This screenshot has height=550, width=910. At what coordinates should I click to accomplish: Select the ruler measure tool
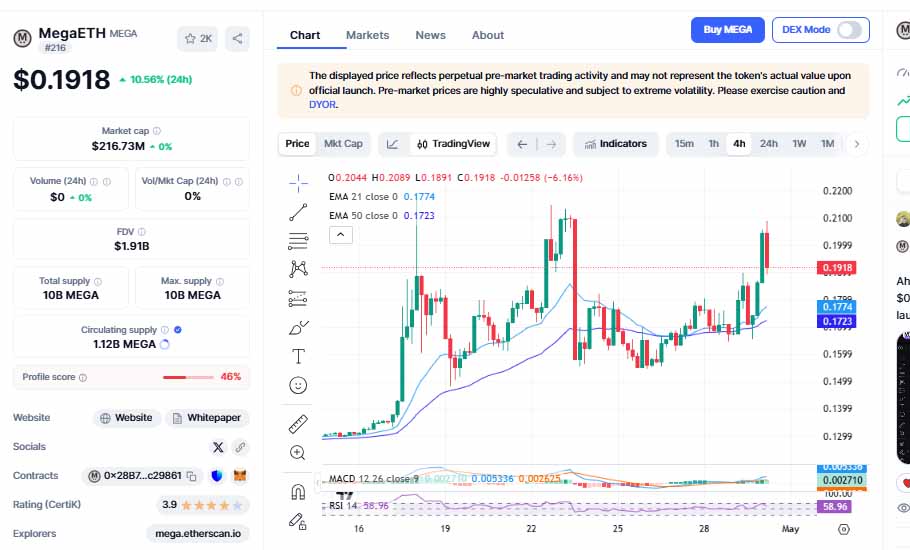(298, 424)
